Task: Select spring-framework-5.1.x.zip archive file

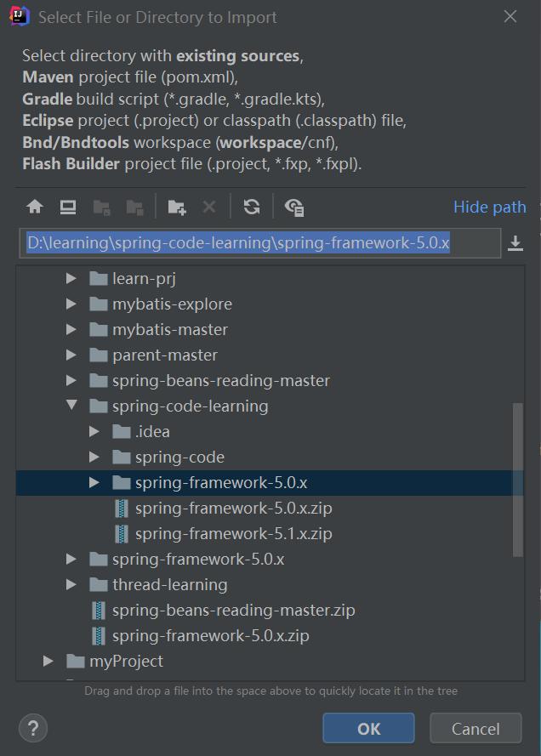Action: coord(233,533)
